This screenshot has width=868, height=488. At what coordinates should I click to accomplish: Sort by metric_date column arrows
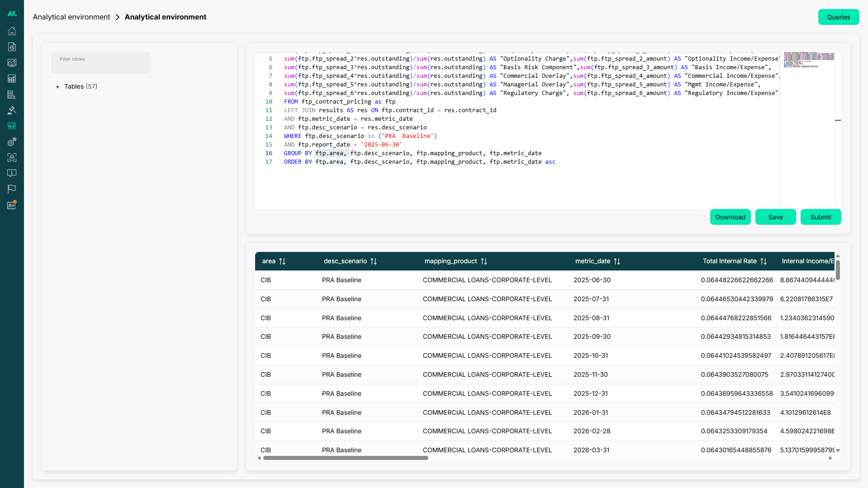(617, 261)
